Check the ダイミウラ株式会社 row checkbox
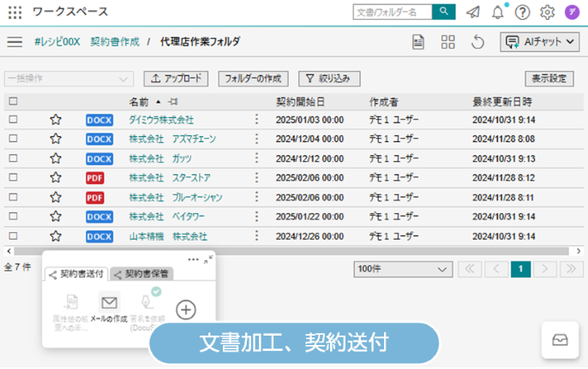The width and height of the screenshot is (588, 369). click(x=13, y=120)
